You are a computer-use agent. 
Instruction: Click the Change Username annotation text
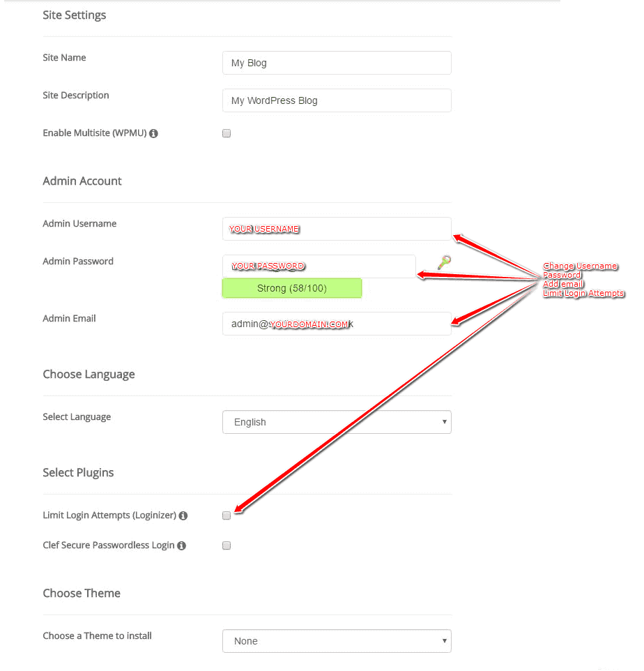581,266
